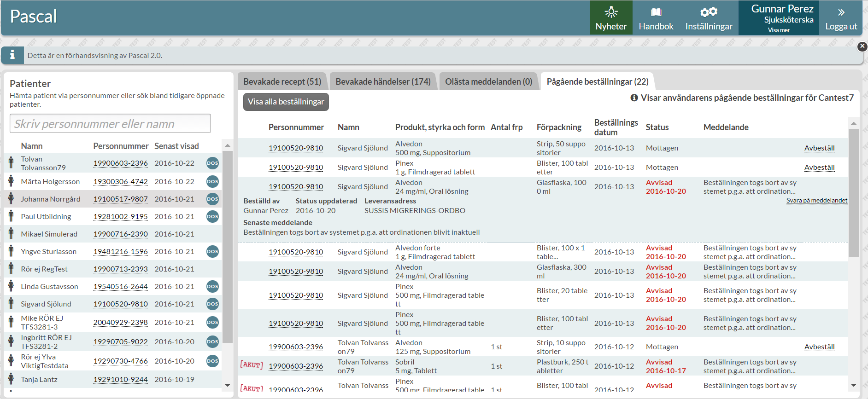Click the Pascal logo title
This screenshot has height=399, width=868.
[x=33, y=17]
